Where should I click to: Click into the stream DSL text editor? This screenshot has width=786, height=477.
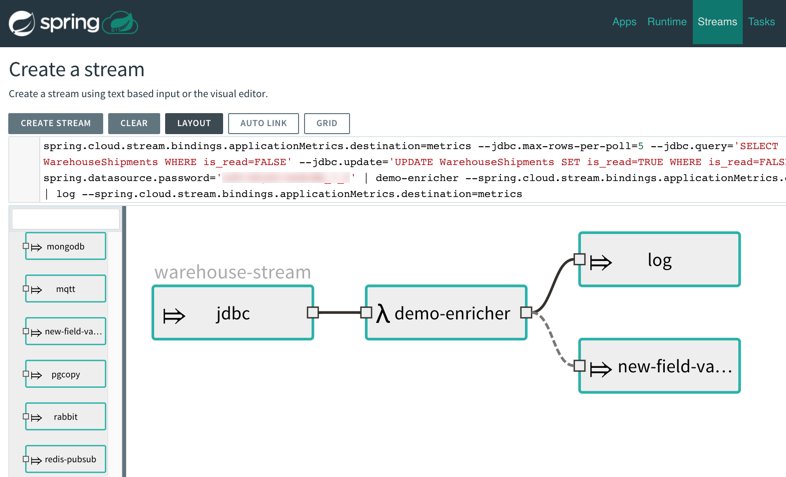click(412, 170)
